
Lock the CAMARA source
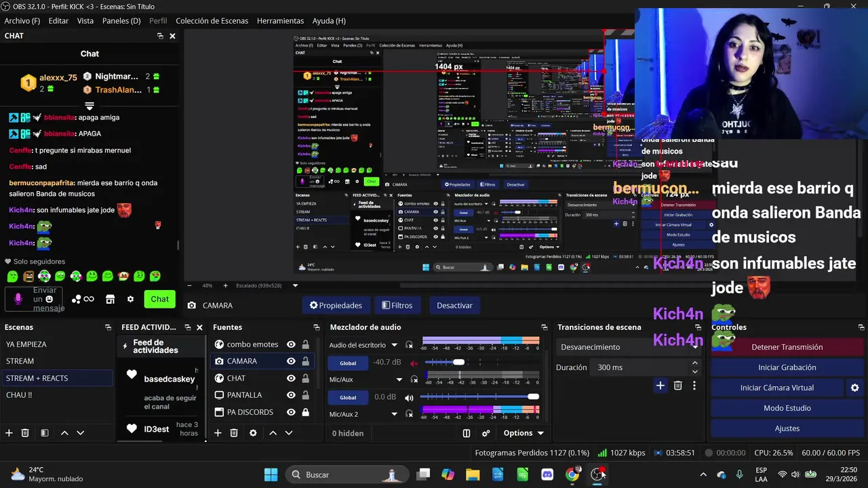tap(306, 361)
